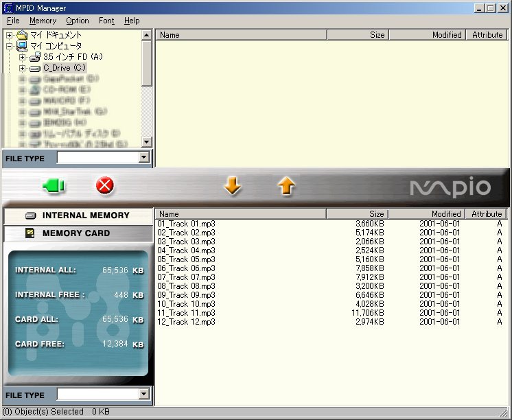Viewport: 512px width, 420px height.
Task: Maximize the MPIO Manager window
Action: [490, 8]
